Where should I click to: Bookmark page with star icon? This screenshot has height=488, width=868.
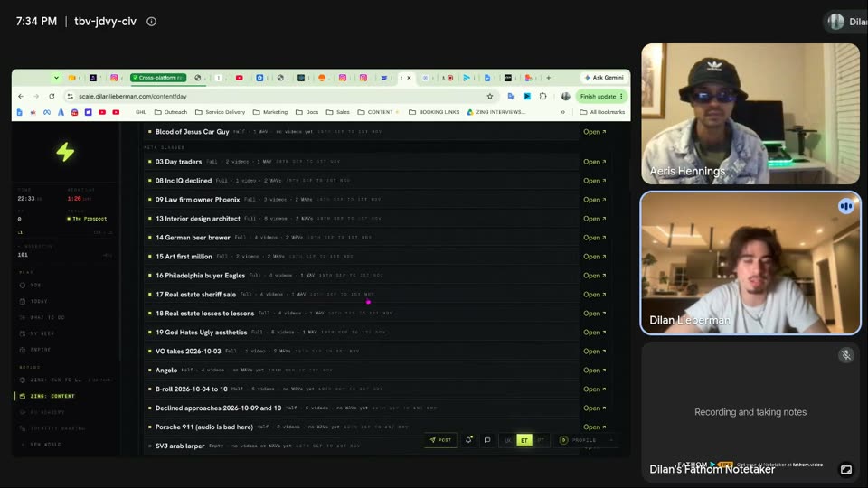pos(490,97)
